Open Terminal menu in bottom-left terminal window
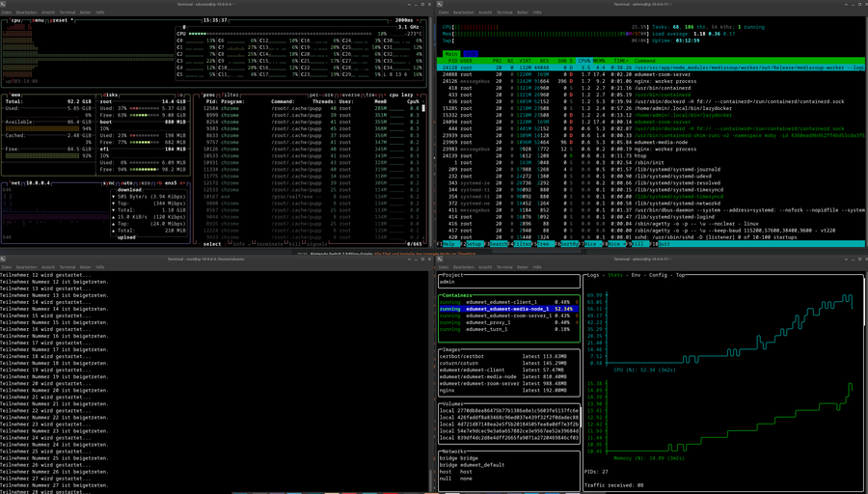The height and width of the screenshot is (494, 868). (x=68, y=267)
